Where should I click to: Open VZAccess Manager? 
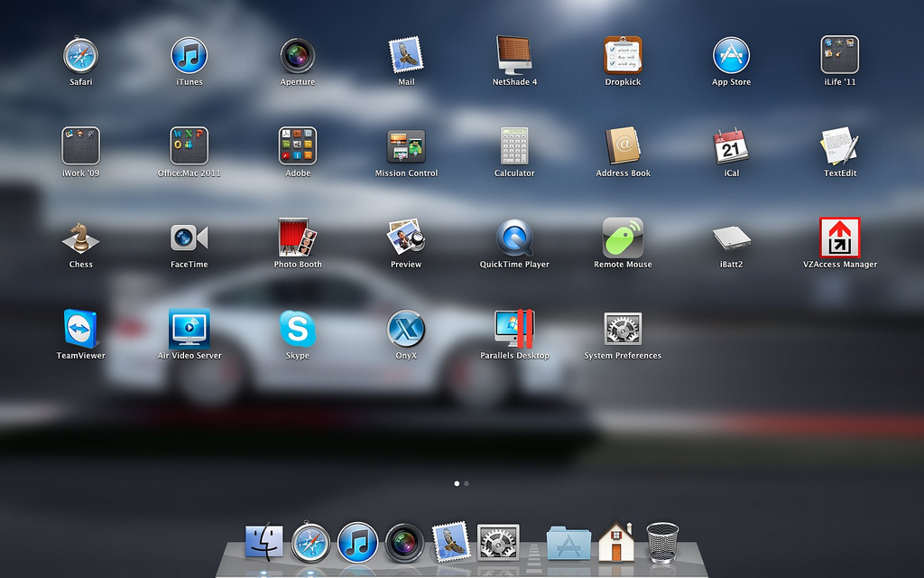pos(840,238)
